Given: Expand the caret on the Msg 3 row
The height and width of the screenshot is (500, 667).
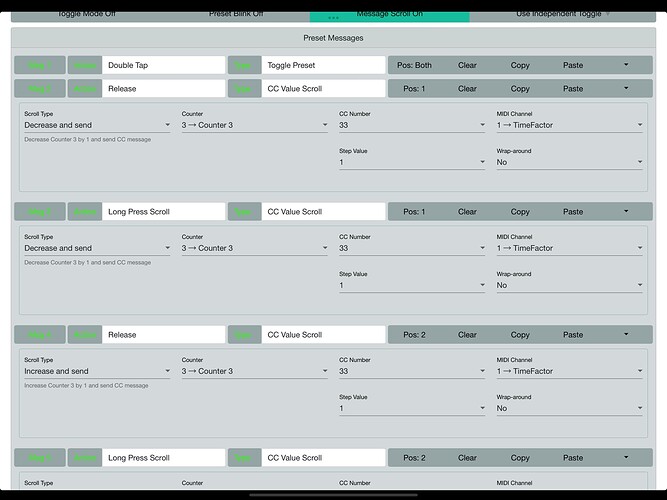Looking at the screenshot, I should coord(626,211).
